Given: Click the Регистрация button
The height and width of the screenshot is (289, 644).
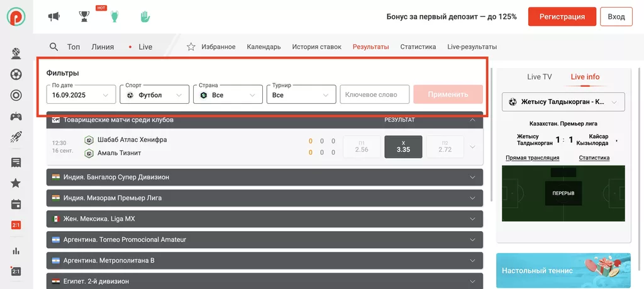Looking at the screenshot, I should [x=562, y=16].
